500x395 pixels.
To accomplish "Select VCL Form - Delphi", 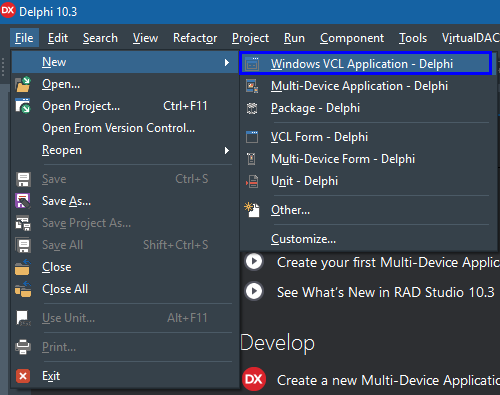I will coord(368,137).
